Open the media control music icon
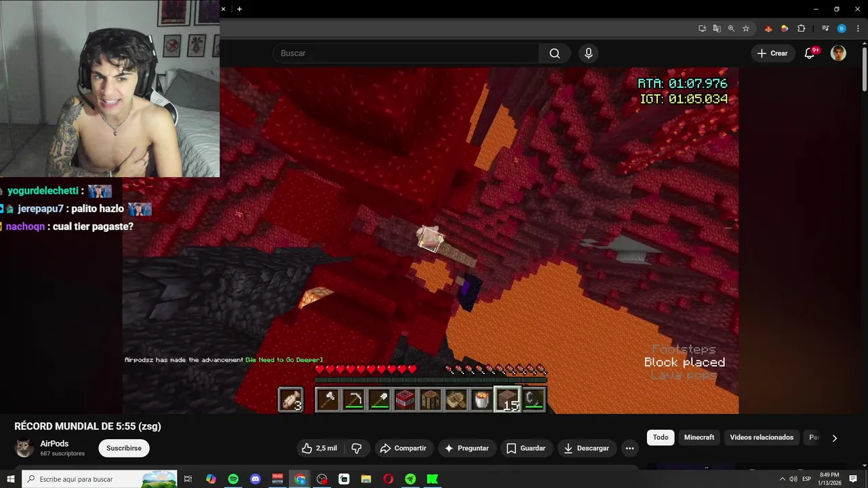The width and height of the screenshot is (868, 488). click(x=825, y=28)
